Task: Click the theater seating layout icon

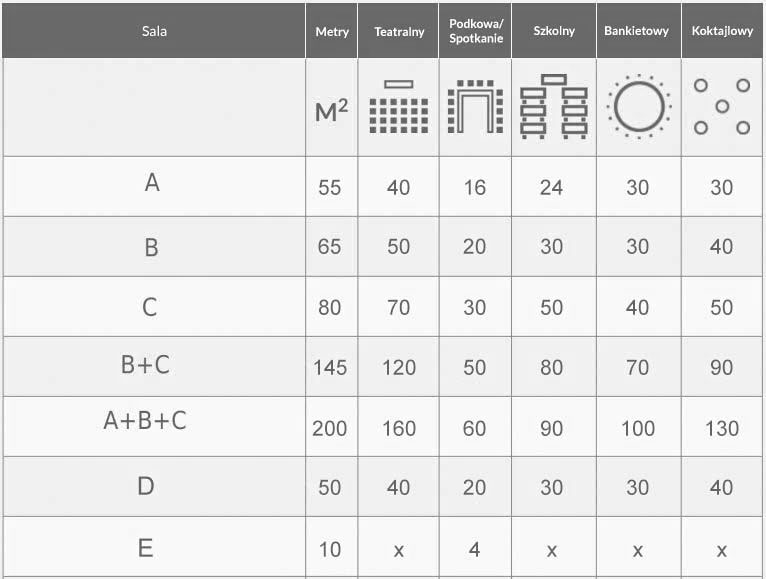Action: [x=399, y=107]
